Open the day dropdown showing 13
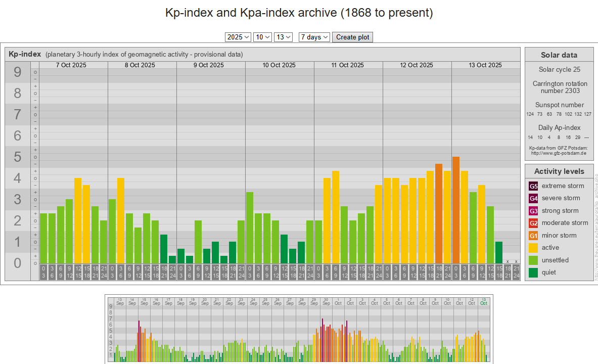This screenshot has width=598, height=364. click(283, 37)
